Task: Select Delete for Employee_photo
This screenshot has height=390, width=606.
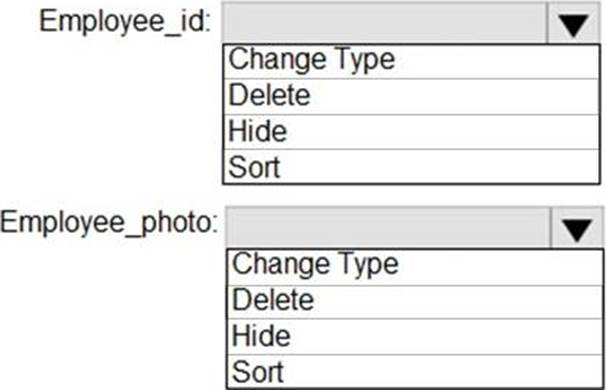Action: coord(415,302)
